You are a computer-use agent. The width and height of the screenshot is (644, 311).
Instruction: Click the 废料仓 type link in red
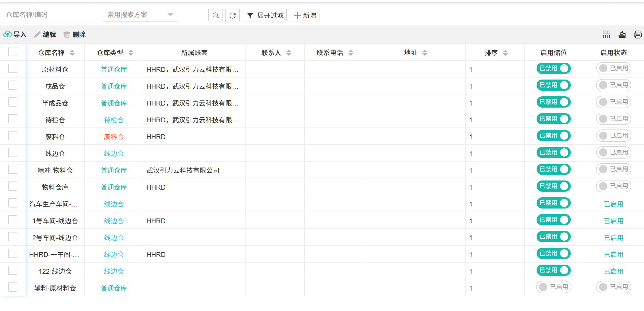(114, 137)
